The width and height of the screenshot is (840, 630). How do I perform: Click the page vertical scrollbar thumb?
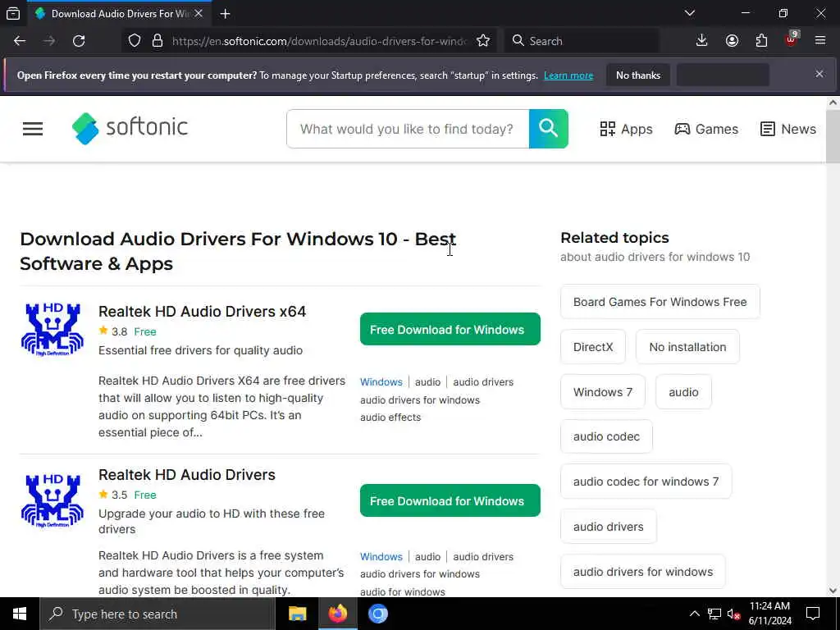point(833,135)
